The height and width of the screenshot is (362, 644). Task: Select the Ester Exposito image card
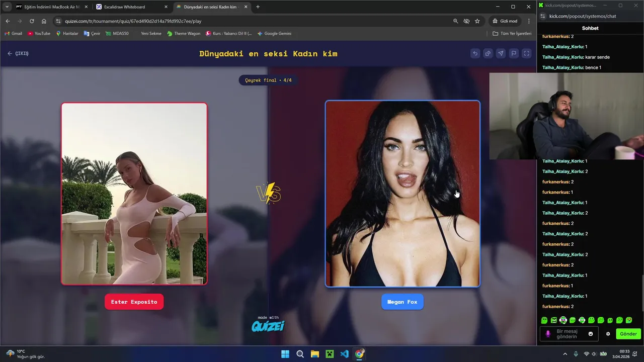click(x=134, y=194)
